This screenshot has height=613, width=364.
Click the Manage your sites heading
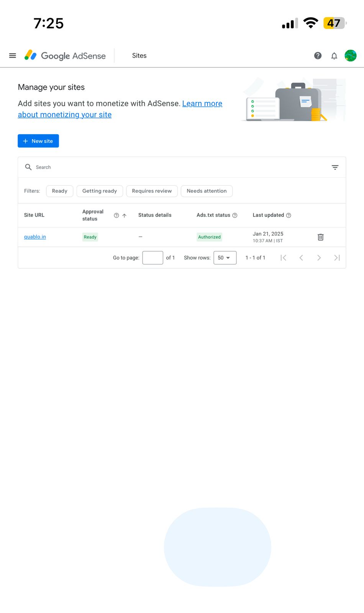click(51, 87)
